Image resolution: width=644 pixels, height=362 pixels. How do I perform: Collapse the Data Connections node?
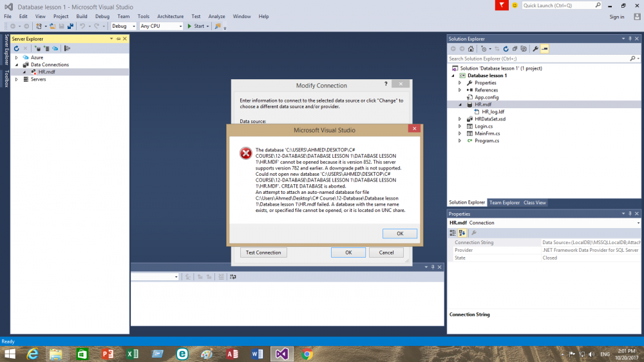(17, 65)
